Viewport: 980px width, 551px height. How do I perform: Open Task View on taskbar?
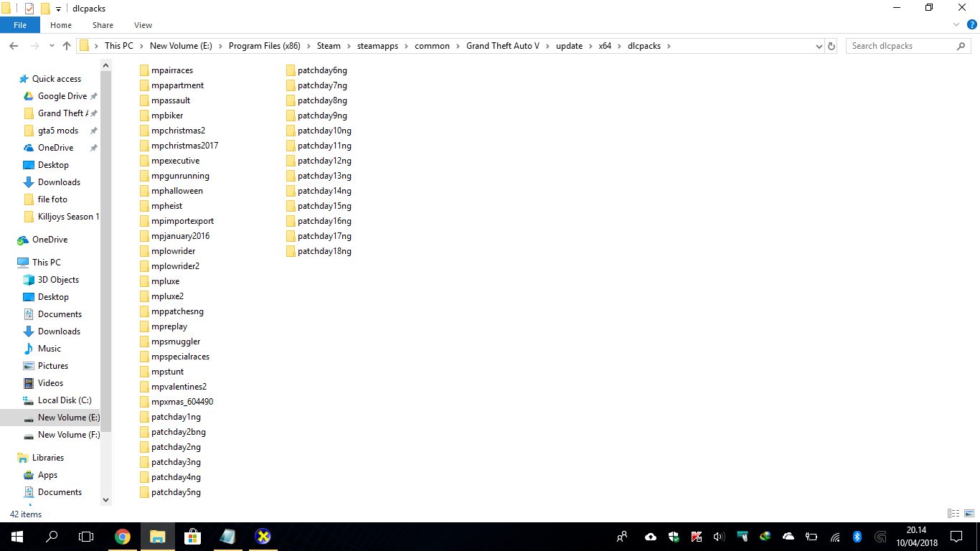pos(86,537)
